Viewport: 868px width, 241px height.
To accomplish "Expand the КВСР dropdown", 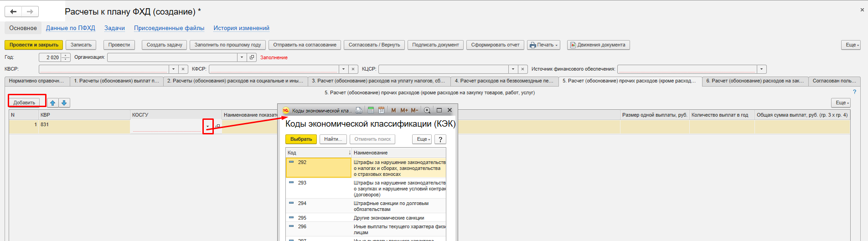I will coord(173,69).
